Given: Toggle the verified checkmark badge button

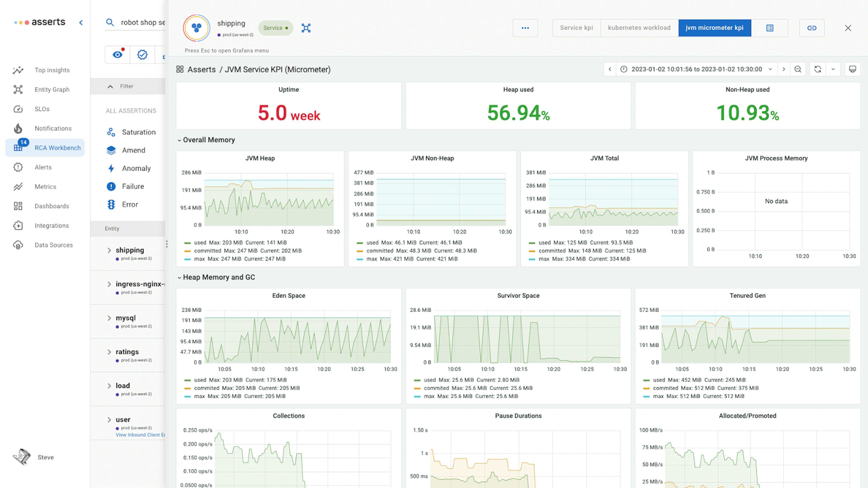Looking at the screenshot, I should 142,54.
